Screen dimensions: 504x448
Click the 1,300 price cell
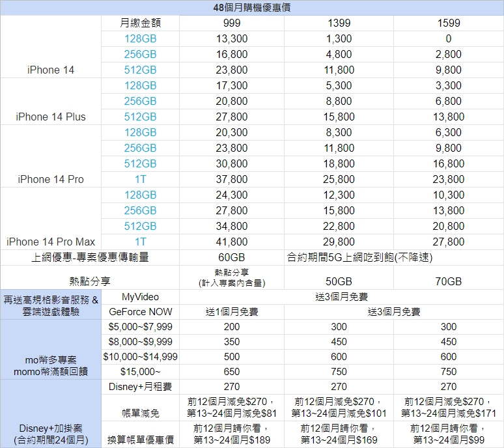click(339, 38)
